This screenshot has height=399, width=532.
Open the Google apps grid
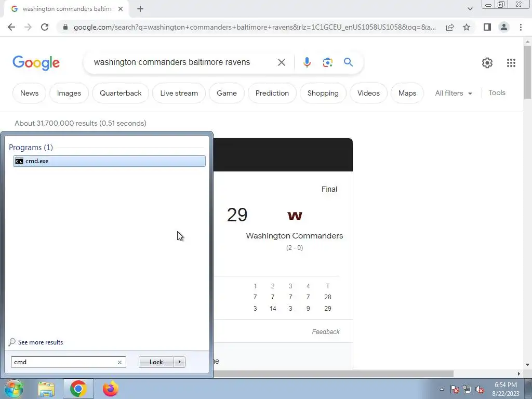pyautogui.click(x=511, y=63)
